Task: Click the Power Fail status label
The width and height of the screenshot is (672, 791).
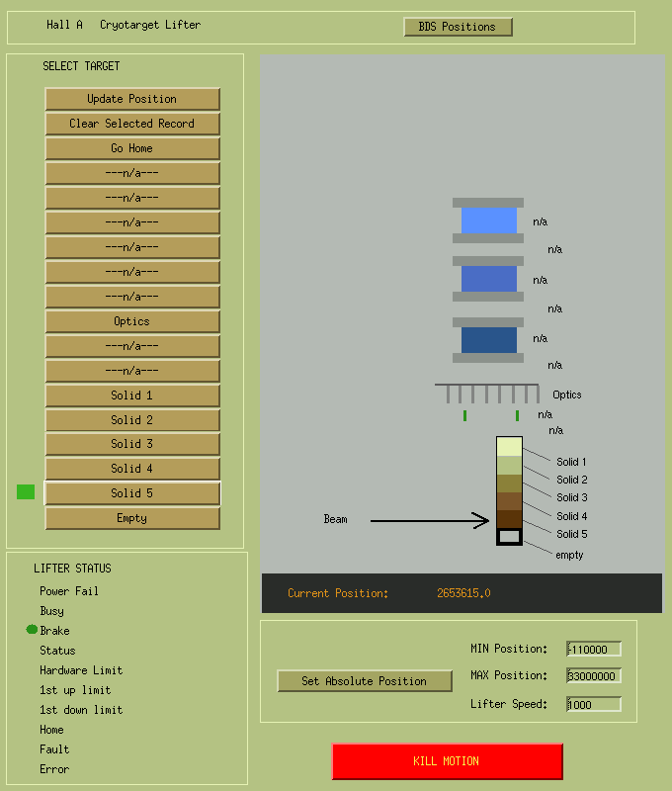Action: pyautogui.click(x=69, y=591)
